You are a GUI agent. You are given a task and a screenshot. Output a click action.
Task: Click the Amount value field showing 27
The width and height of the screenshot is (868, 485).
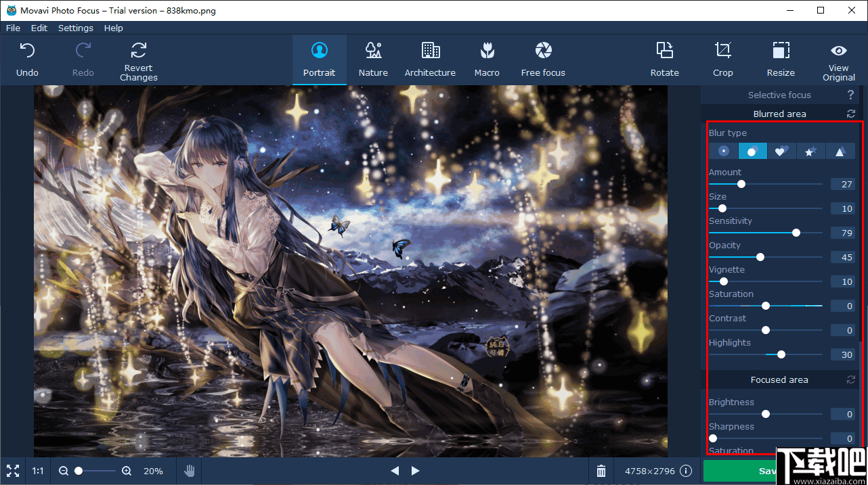coord(842,185)
